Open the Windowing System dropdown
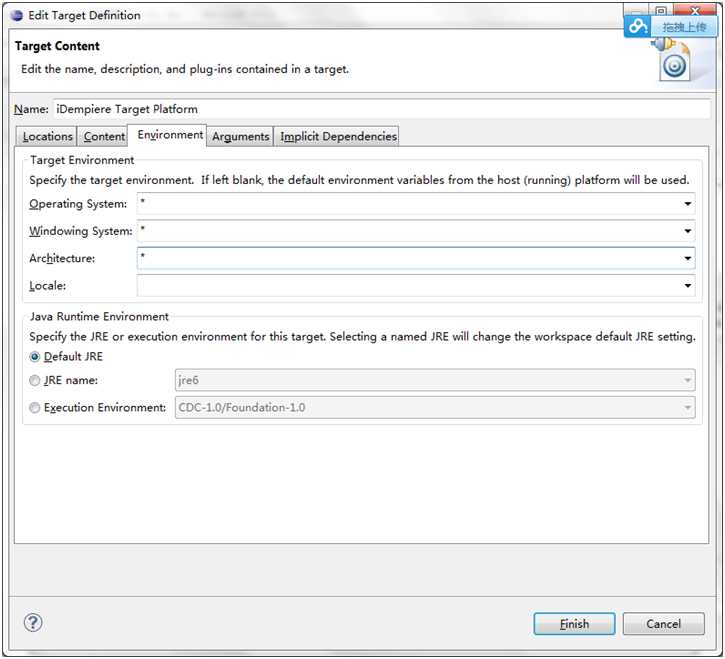This screenshot has width=725, height=659. point(688,231)
